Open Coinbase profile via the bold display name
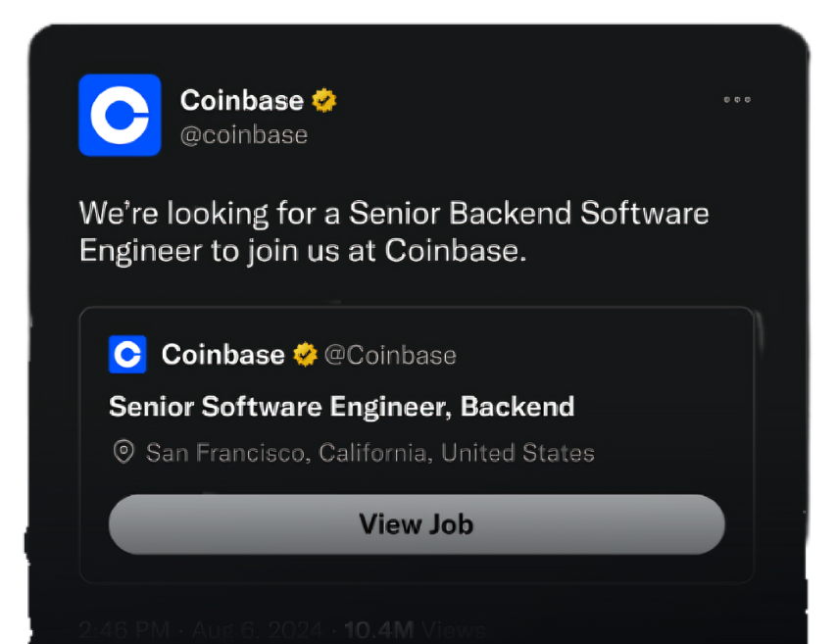This screenshot has height=644, width=838. 241,100
